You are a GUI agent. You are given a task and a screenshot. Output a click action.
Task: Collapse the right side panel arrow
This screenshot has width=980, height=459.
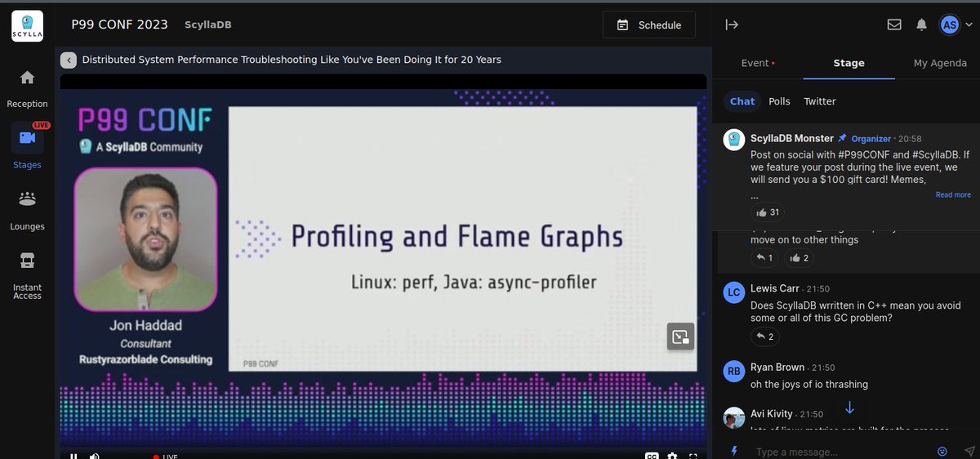pos(732,25)
